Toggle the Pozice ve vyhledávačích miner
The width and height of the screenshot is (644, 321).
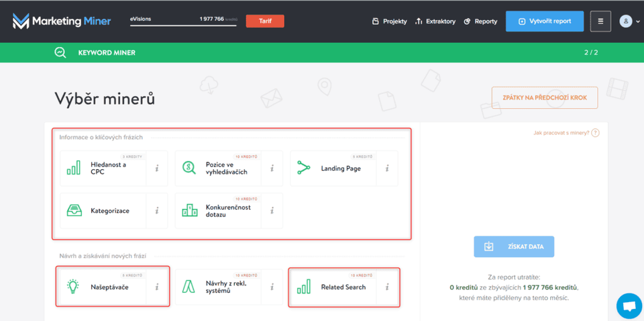pyautogui.click(x=219, y=169)
